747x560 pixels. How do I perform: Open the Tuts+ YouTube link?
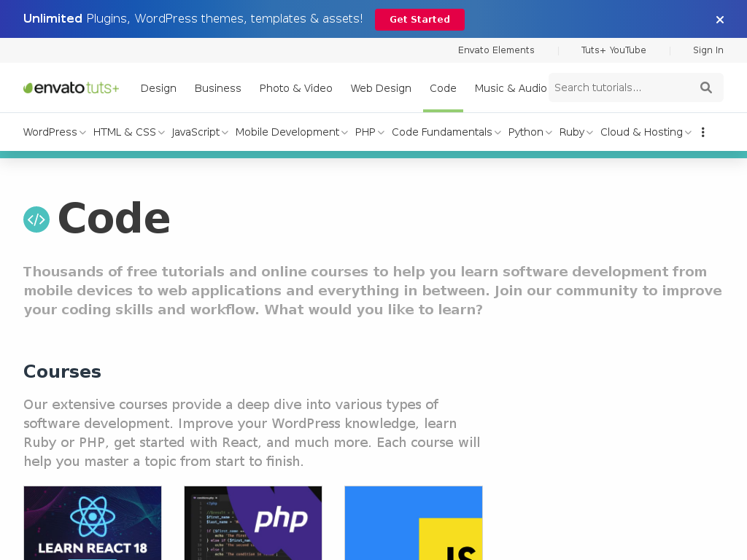coord(614,50)
